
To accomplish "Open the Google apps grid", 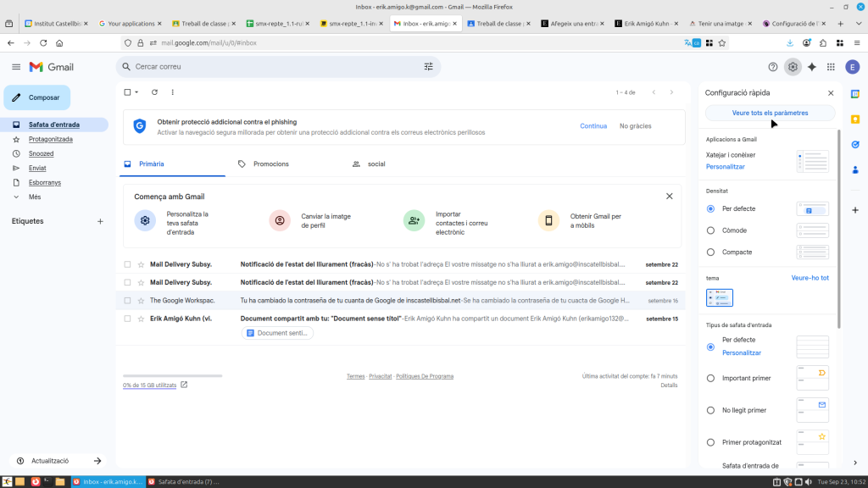I will pyautogui.click(x=831, y=67).
